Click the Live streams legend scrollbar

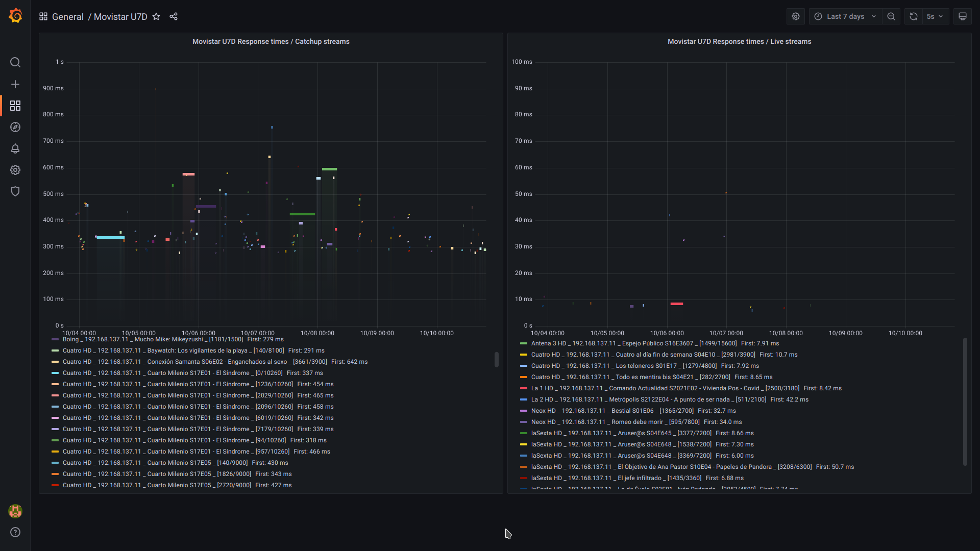tap(965, 401)
